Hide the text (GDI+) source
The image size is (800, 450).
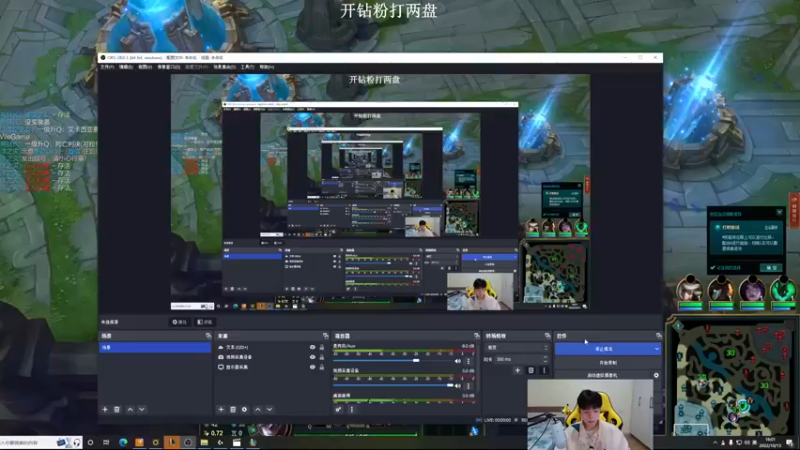(x=312, y=347)
